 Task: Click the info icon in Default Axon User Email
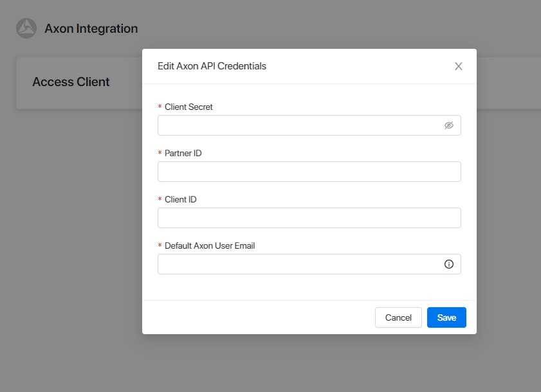click(449, 264)
